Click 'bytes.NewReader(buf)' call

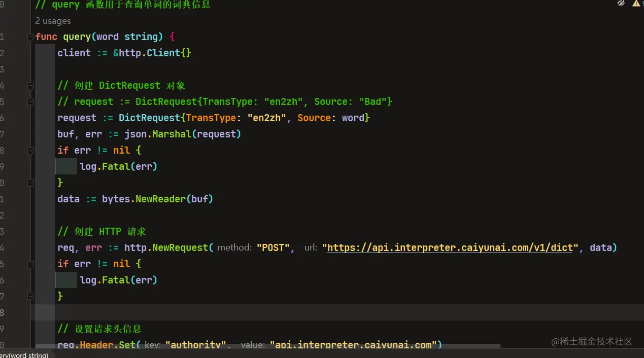[x=157, y=199]
